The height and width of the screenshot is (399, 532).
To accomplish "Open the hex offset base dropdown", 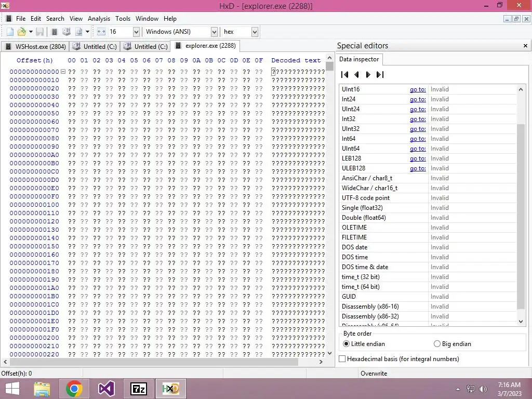I will pos(255,32).
